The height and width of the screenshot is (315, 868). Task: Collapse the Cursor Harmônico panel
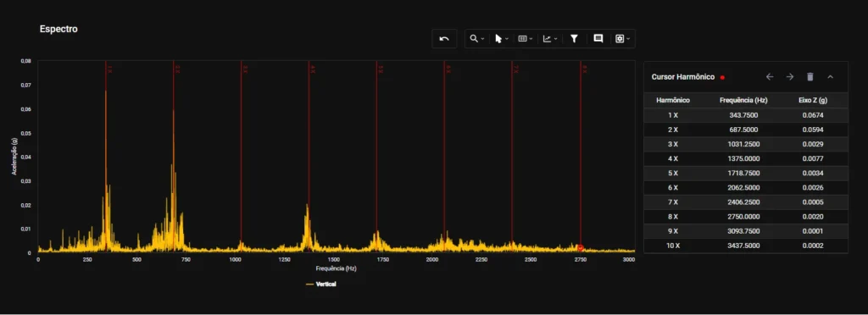pos(831,77)
